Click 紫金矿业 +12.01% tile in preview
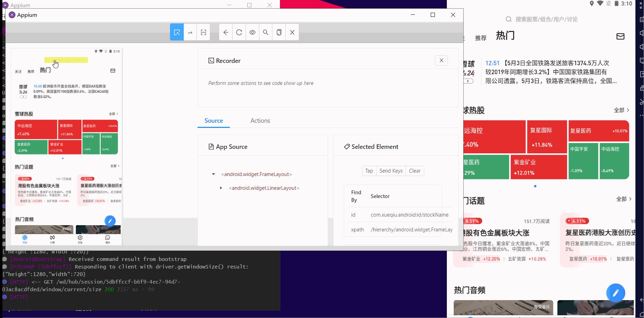 tap(65, 147)
